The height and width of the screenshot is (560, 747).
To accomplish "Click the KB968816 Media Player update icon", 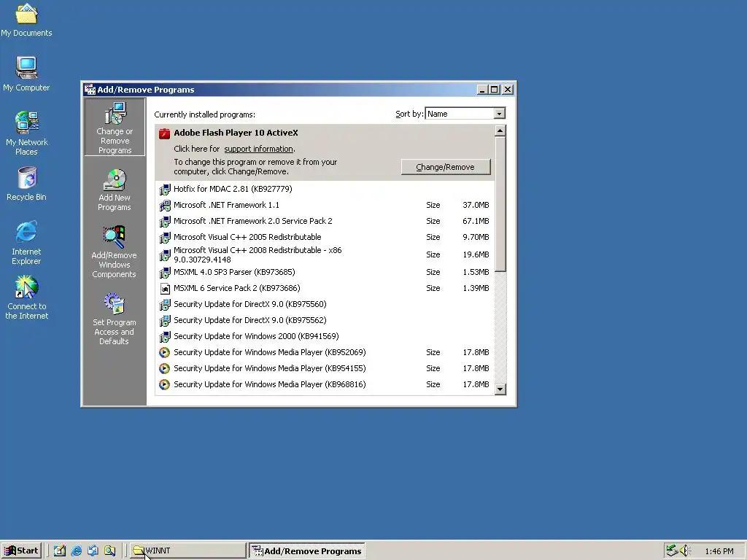I will 164,384.
